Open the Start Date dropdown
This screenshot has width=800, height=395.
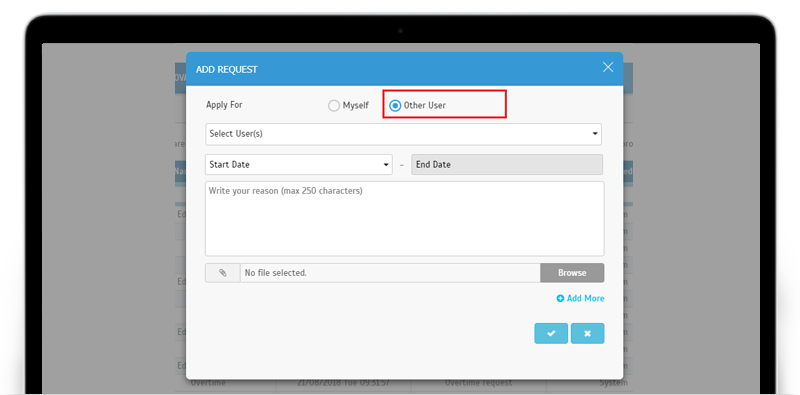[x=299, y=165]
